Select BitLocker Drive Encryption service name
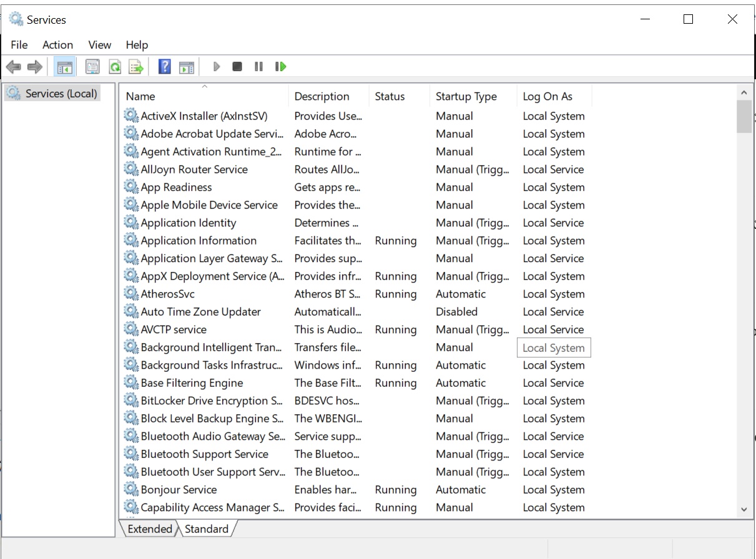Image resolution: width=756 pixels, height=559 pixels. tap(212, 401)
